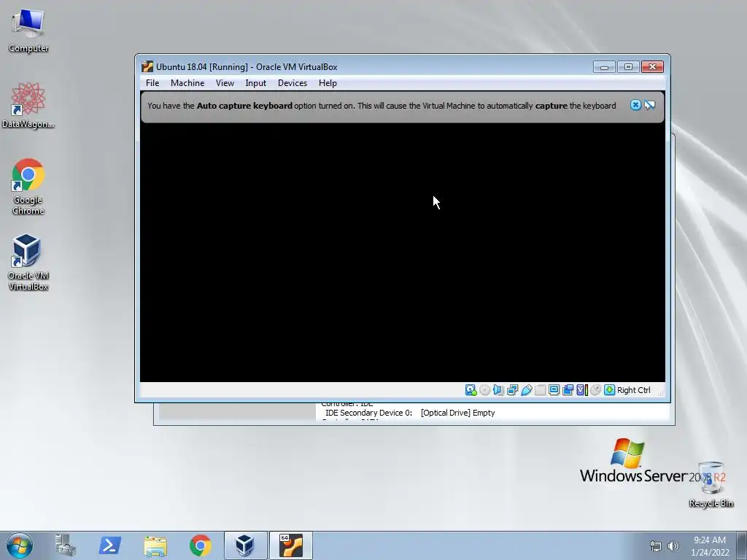The width and height of the screenshot is (747, 560).
Task: Click the network tray icon
Action: [656, 546]
